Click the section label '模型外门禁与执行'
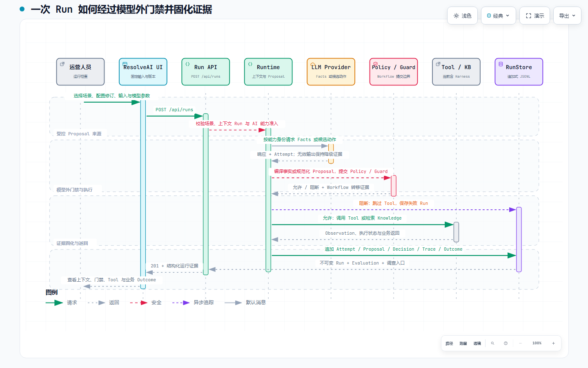The image size is (588, 368). coord(74,190)
